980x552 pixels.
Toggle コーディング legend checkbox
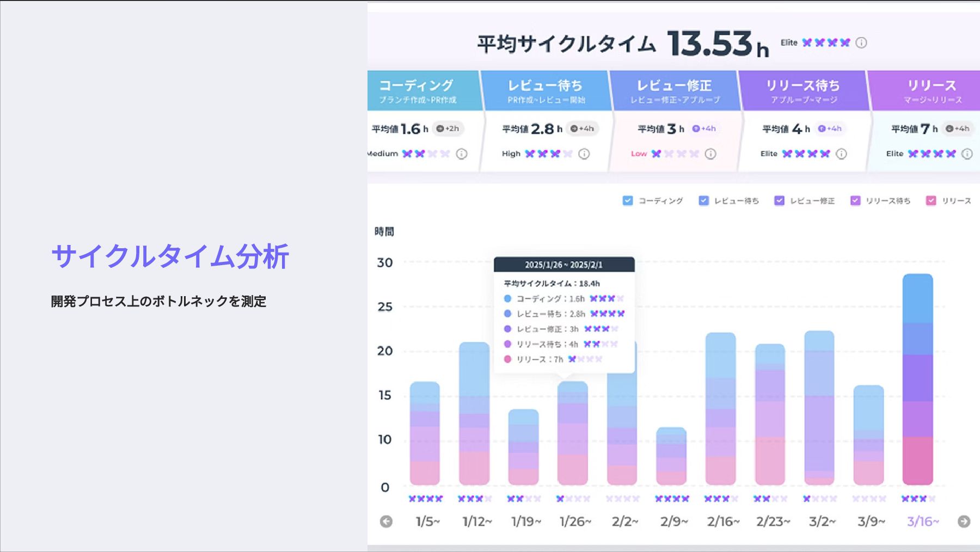click(628, 201)
